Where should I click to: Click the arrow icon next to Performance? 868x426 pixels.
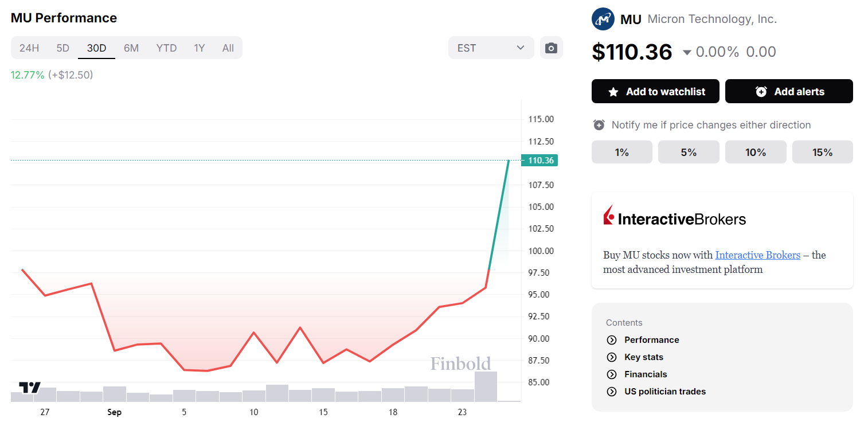coord(612,340)
